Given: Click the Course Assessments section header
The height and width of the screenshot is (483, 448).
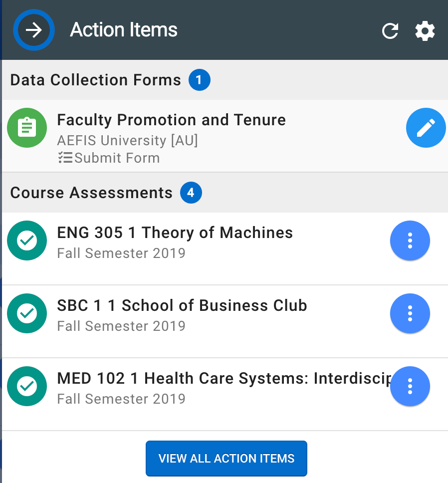Looking at the screenshot, I should [x=91, y=193].
